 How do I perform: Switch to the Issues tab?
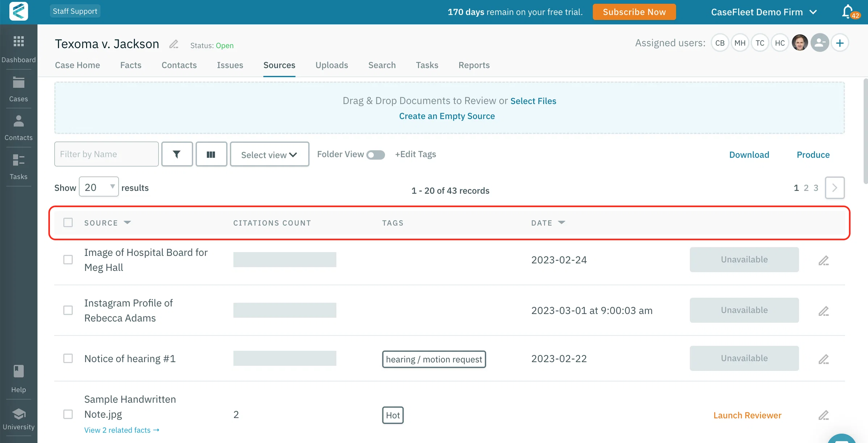(x=230, y=65)
